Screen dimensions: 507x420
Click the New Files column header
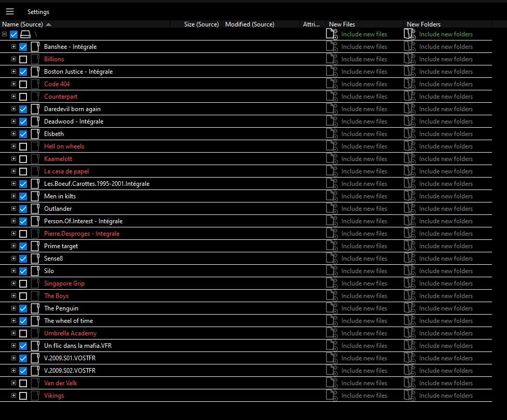pyautogui.click(x=364, y=24)
